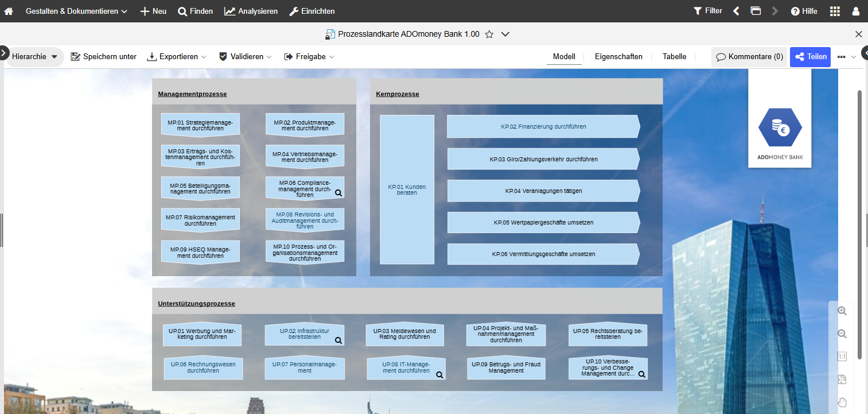This screenshot has width=868, height=414.
Task: Click the Teilen button
Action: click(x=810, y=57)
